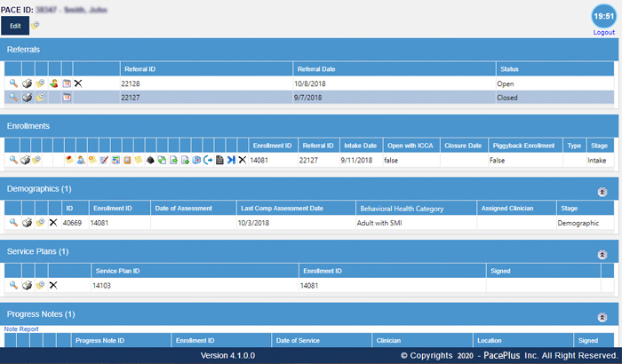Click the printer icon for demographic record 40669
This screenshot has height=364, width=622.
coord(27,223)
